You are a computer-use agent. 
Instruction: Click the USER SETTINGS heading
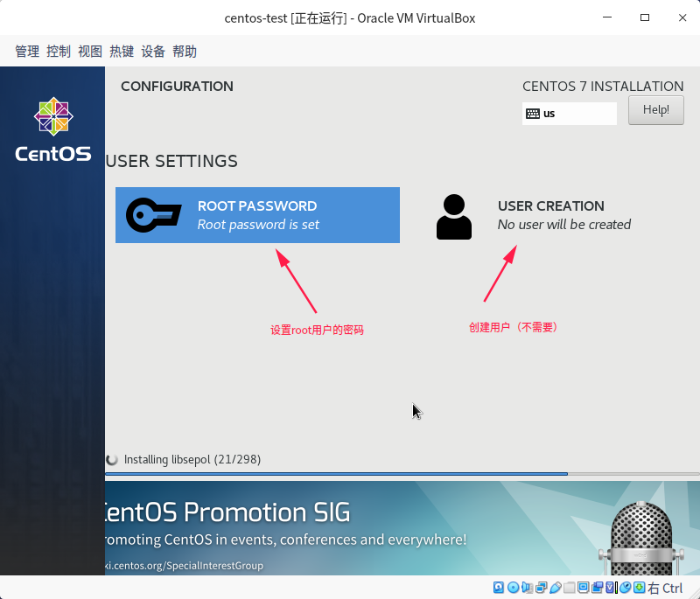[171, 161]
